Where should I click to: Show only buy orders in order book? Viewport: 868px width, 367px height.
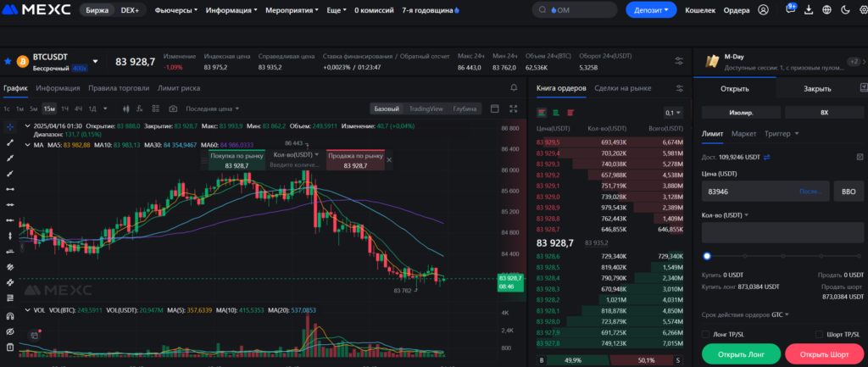tap(556, 113)
